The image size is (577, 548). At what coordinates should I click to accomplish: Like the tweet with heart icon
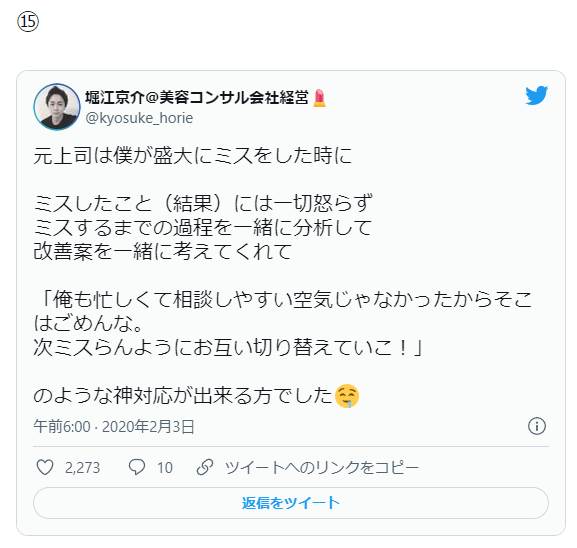coord(45,467)
